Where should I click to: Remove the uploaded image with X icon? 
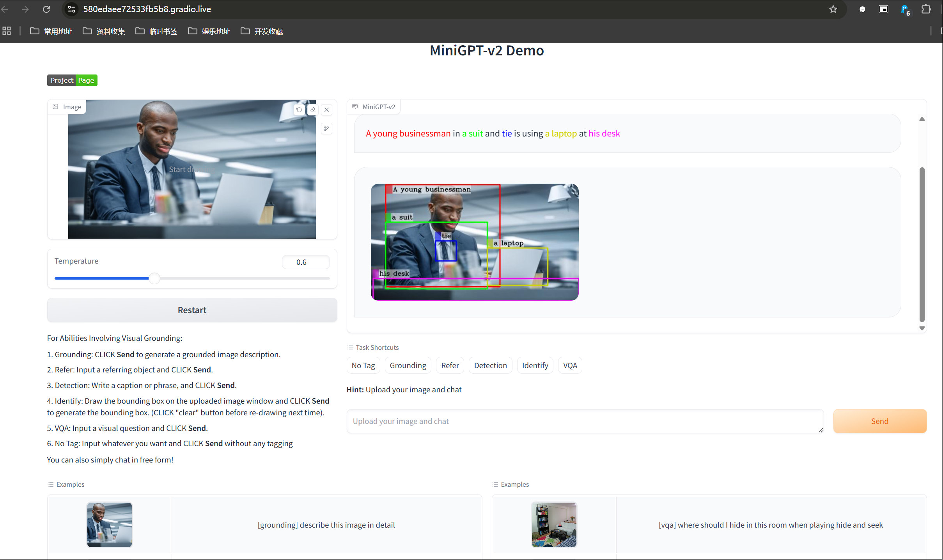[327, 110]
